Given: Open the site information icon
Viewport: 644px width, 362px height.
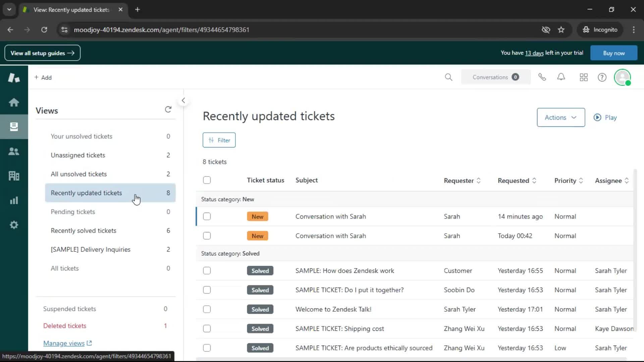Looking at the screenshot, I should coord(64,29).
